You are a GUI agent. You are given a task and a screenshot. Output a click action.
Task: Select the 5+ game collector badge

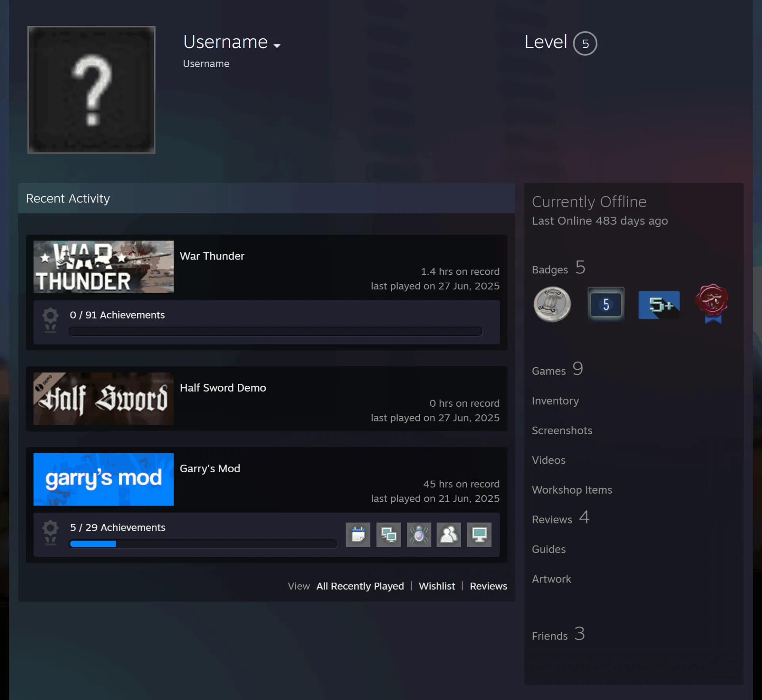659,305
